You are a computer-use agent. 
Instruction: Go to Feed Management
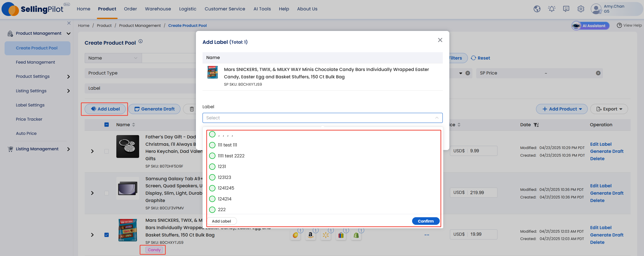[35, 62]
